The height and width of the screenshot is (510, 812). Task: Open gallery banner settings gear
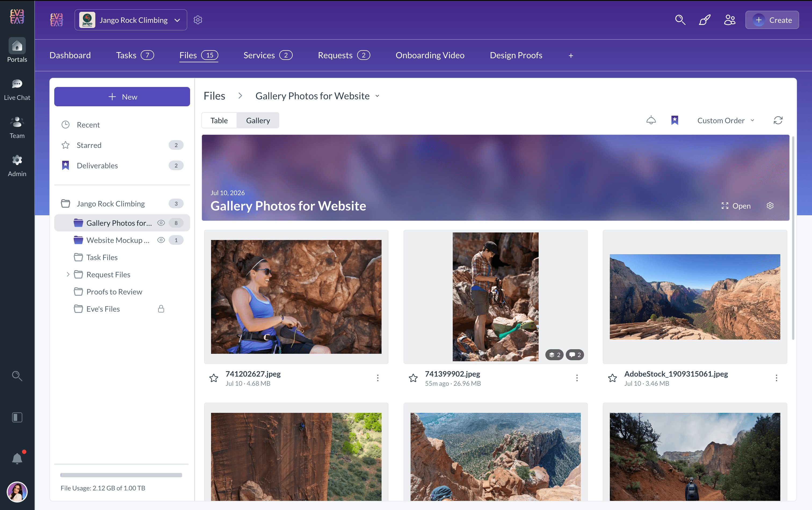770,206
